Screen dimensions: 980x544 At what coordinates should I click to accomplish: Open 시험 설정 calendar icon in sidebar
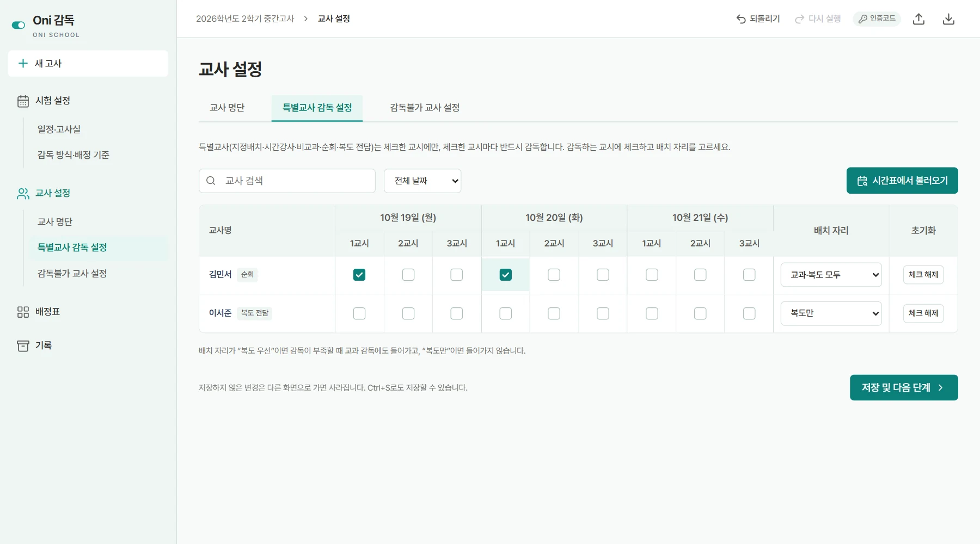(x=23, y=101)
